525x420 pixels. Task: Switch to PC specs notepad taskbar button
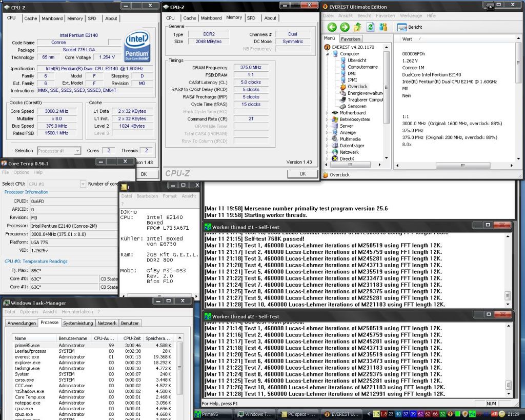[298, 414]
